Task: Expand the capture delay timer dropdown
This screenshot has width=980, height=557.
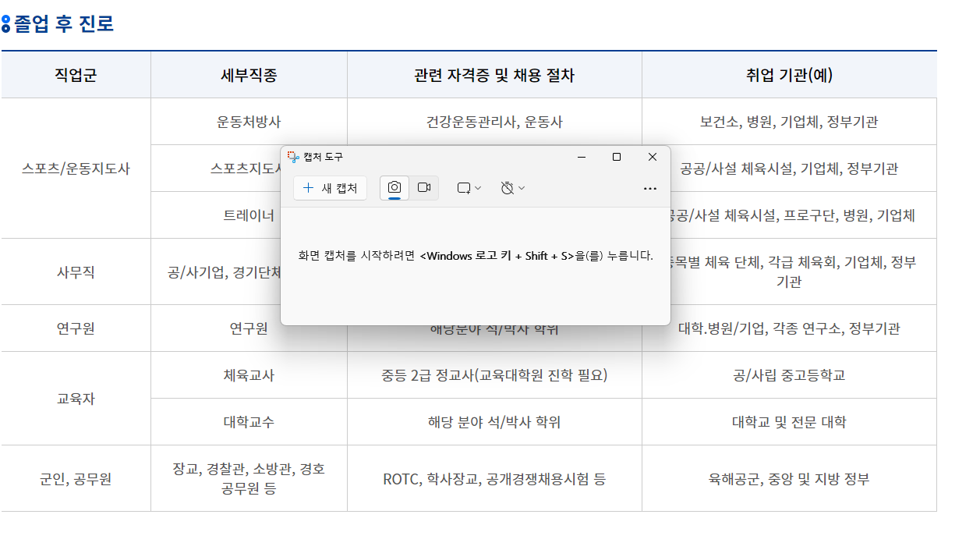Action: coord(512,188)
